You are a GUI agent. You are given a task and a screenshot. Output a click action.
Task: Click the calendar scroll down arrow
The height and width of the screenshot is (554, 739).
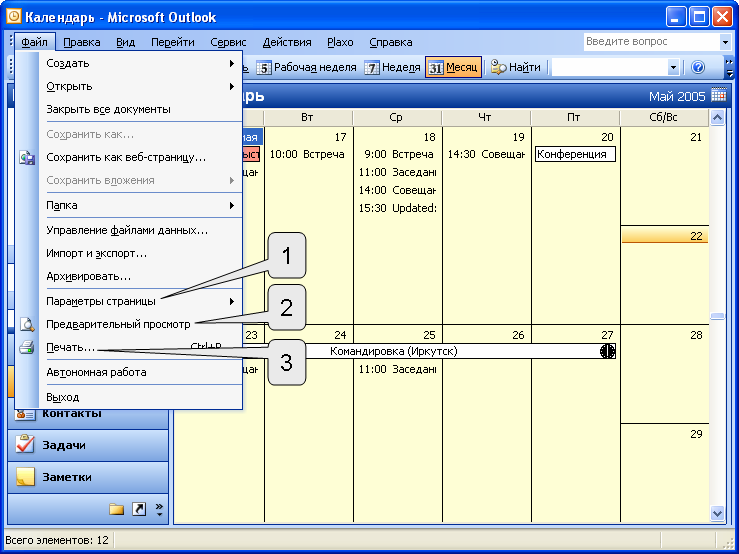717,513
